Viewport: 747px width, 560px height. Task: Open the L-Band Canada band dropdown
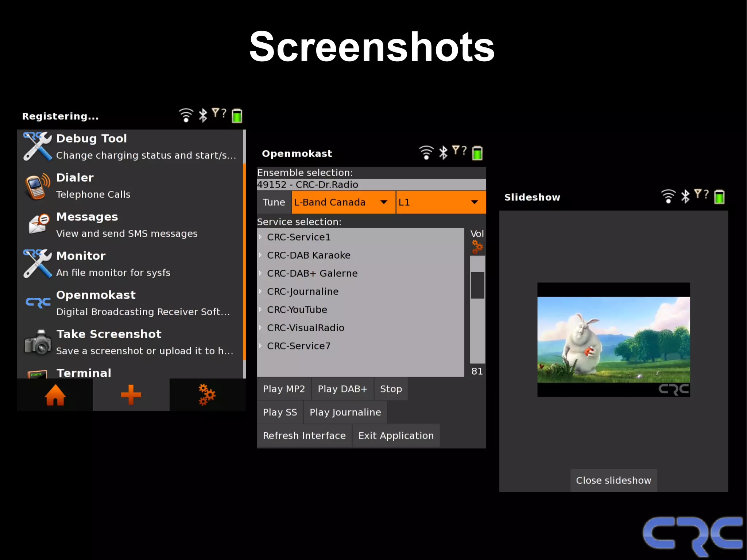343,202
